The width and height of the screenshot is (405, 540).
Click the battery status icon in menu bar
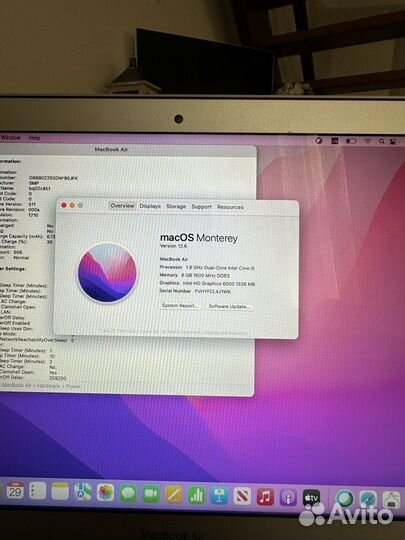click(351, 141)
